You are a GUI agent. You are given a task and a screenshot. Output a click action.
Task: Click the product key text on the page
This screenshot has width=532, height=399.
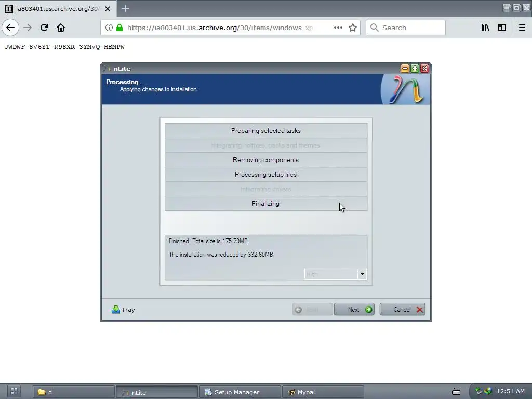64,47
